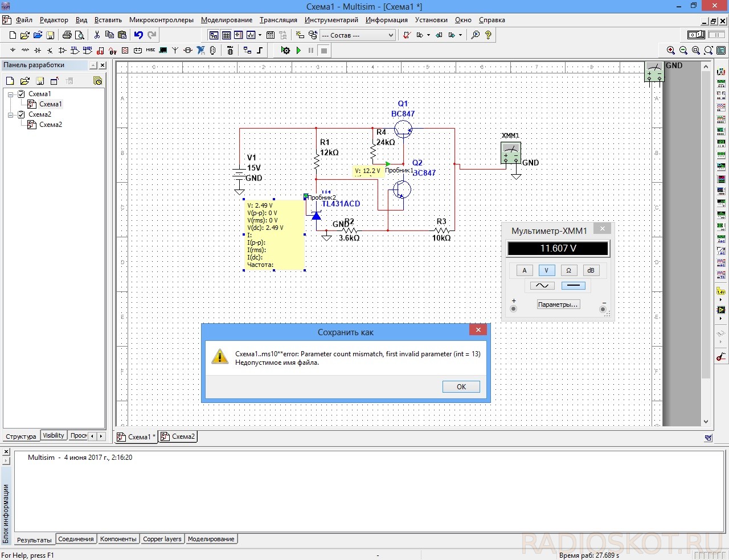The image size is (729, 560).
Task: Click the vertical scrollbar of the schematic
Action: point(706,245)
